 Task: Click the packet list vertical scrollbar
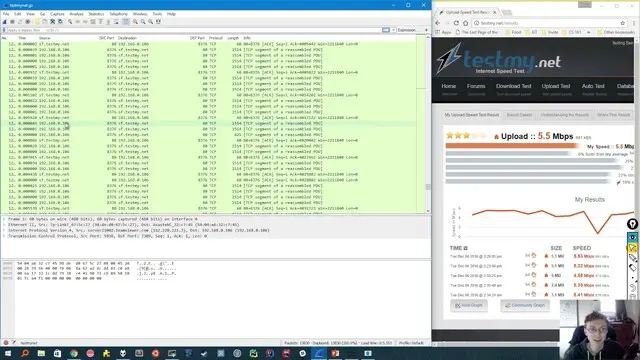pos(428,124)
